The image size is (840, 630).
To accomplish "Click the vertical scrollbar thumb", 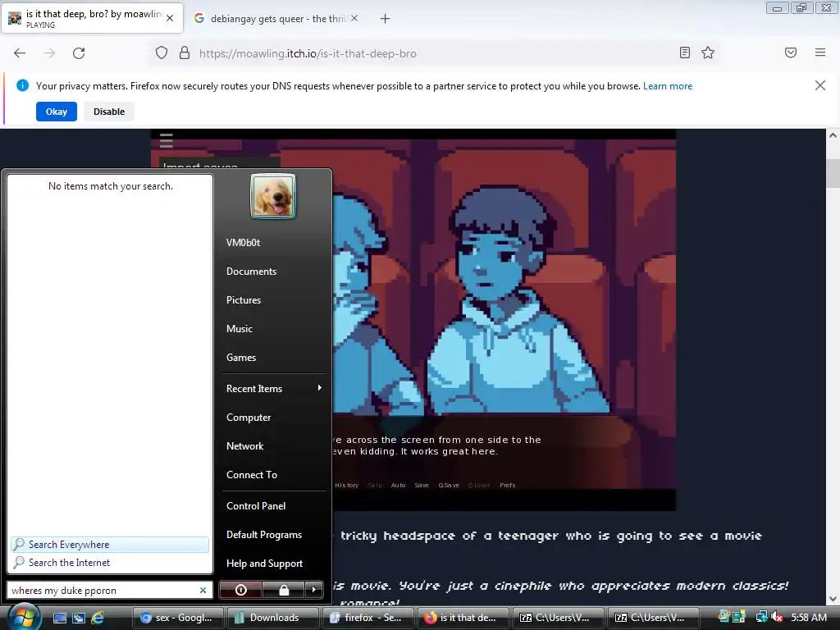I will pos(833,173).
